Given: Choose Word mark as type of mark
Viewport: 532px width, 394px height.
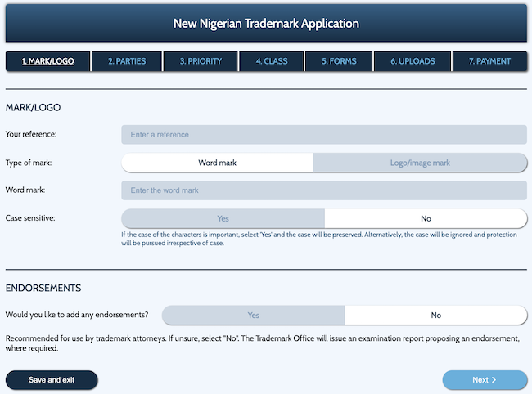Looking at the screenshot, I should [x=217, y=163].
